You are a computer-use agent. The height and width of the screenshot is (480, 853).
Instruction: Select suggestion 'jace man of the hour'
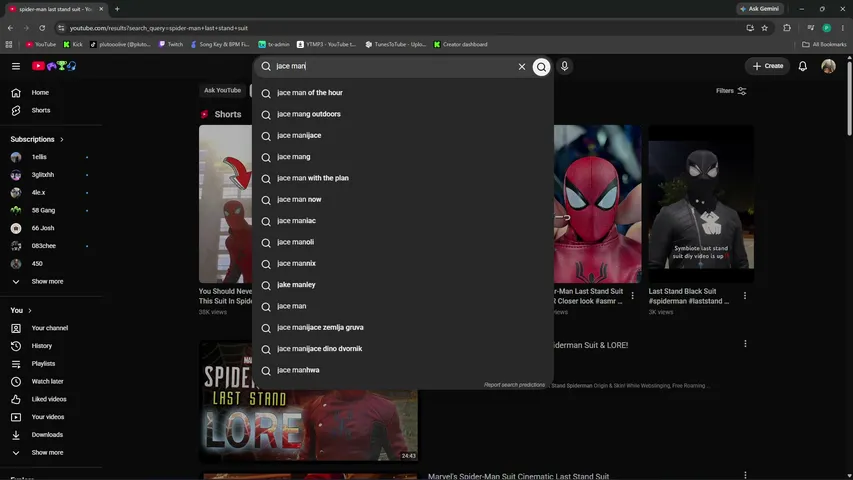click(403, 93)
